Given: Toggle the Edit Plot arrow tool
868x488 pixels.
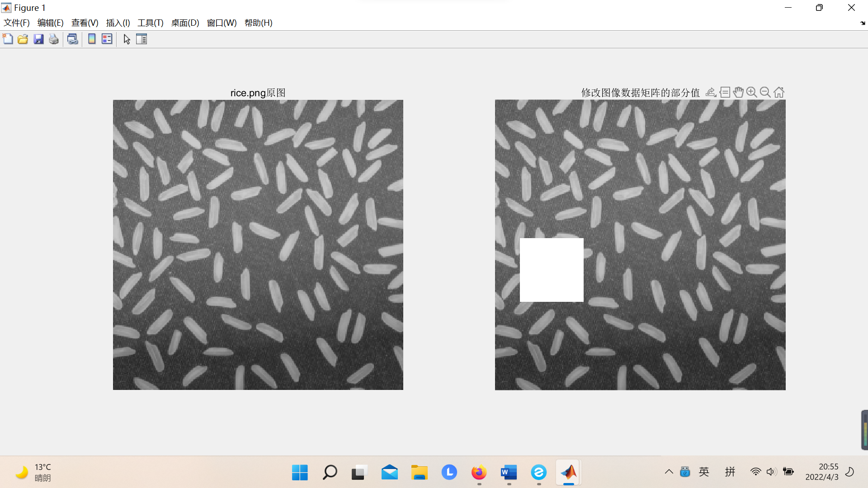Looking at the screenshot, I should coord(127,39).
